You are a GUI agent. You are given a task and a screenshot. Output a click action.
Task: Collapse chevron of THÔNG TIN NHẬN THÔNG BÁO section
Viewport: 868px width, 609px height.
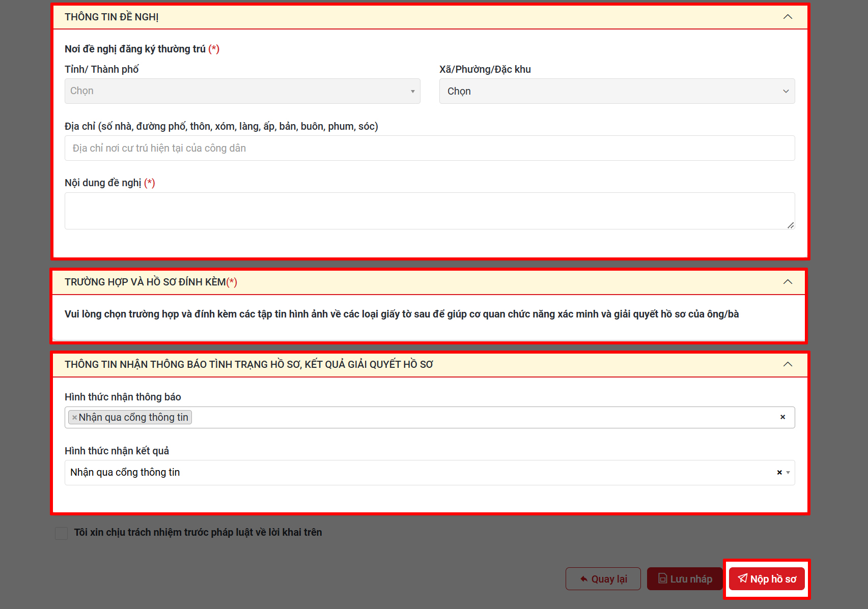pos(788,364)
